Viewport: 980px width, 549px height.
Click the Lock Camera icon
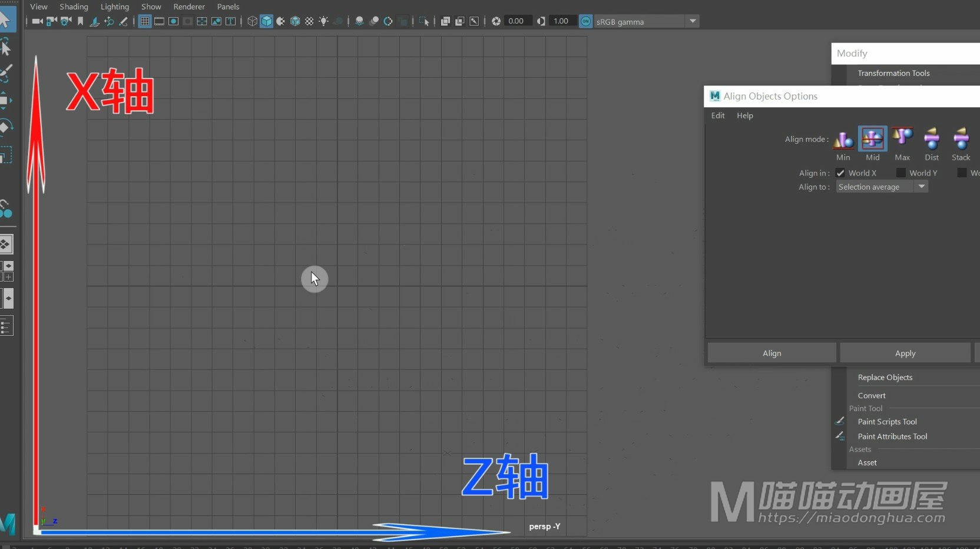(52, 21)
